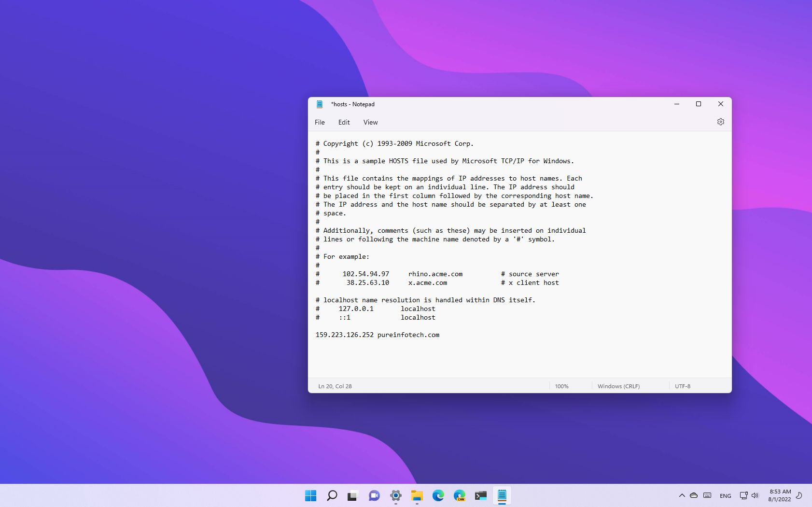812x507 pixels.
Task: Open the File menu
Action: [320, 122]
